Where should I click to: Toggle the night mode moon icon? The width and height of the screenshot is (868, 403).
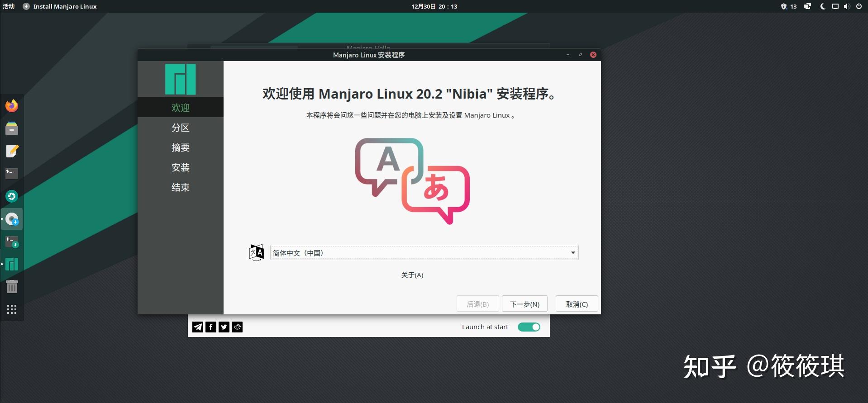823,6
